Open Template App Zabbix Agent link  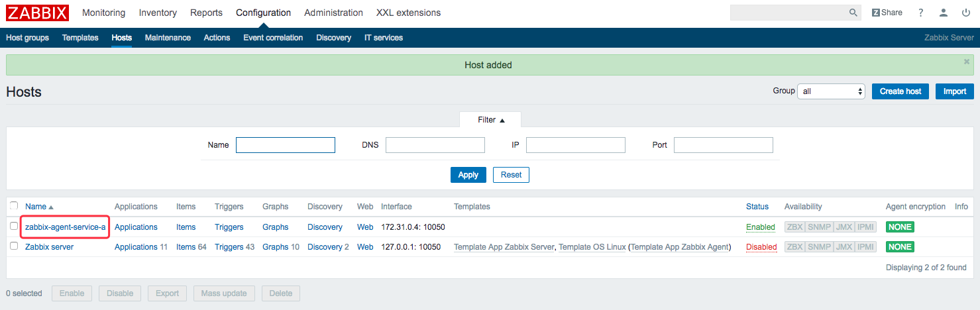click(x=680, y=247)
